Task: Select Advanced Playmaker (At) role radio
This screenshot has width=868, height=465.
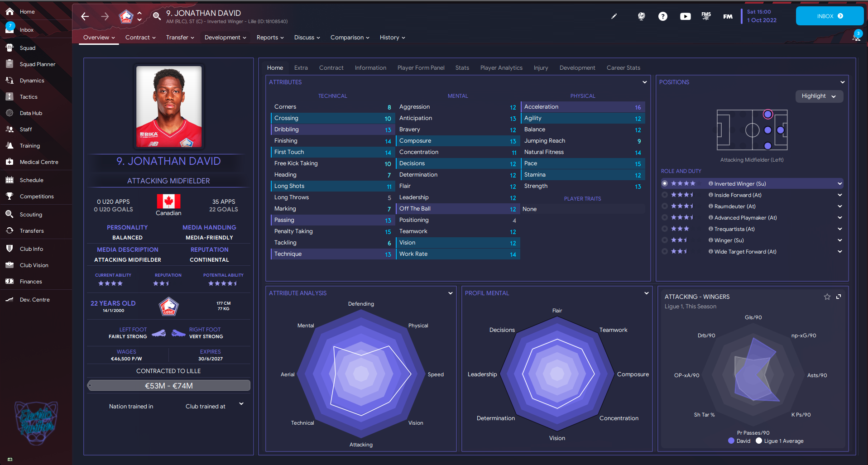Action: coord(665,217)
